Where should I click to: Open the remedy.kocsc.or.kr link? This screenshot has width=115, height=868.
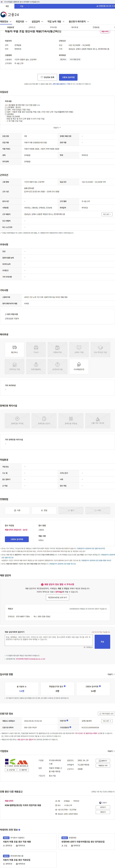tap(30, 659)
